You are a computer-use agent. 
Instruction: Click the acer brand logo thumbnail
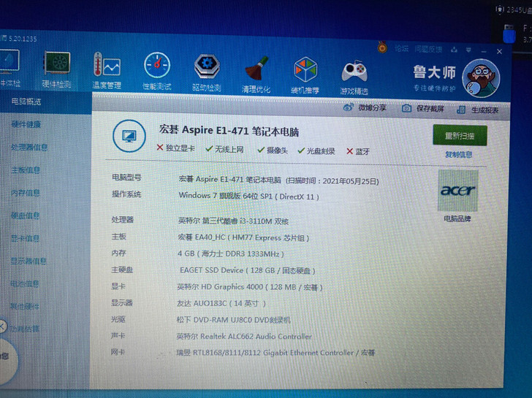pyautogui.click(x=458, y=191)
